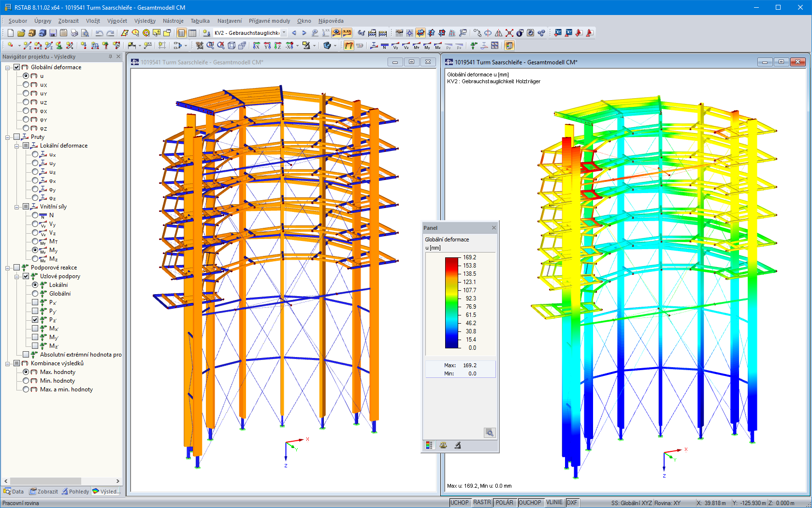Viewport: 812px width, 508px height.
Task: Switch to the Zobrazit navigator tab
Action: pyautogui.click(x=43, y=492)
